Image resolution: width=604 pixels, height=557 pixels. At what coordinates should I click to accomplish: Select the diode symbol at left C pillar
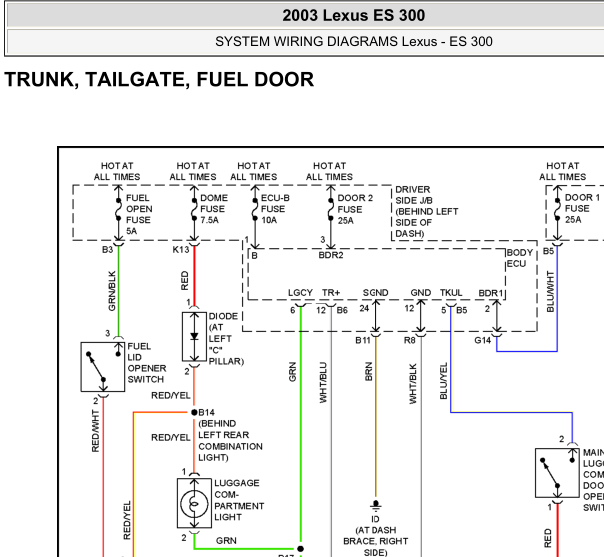194,337
